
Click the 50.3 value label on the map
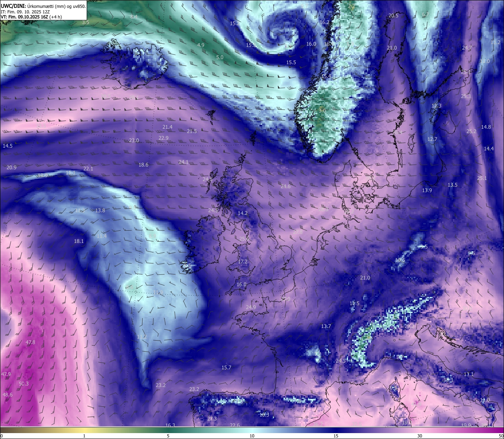24,383
